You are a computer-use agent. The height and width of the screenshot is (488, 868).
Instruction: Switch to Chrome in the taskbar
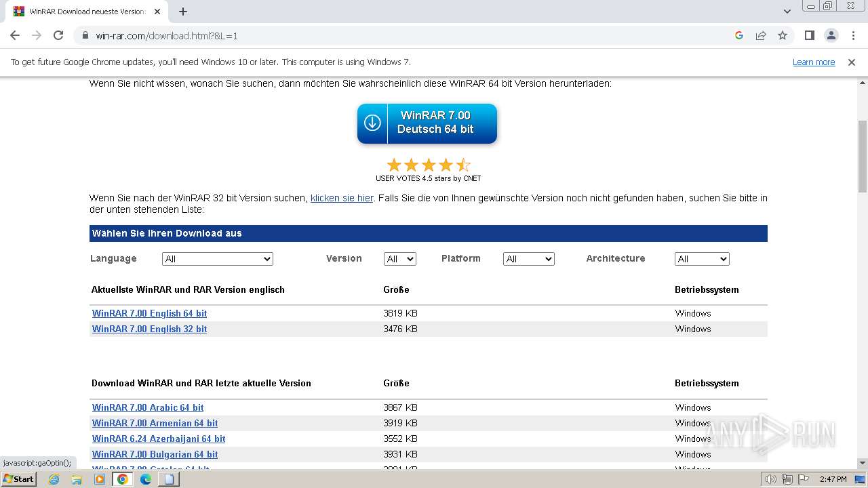tap(123, 479)
